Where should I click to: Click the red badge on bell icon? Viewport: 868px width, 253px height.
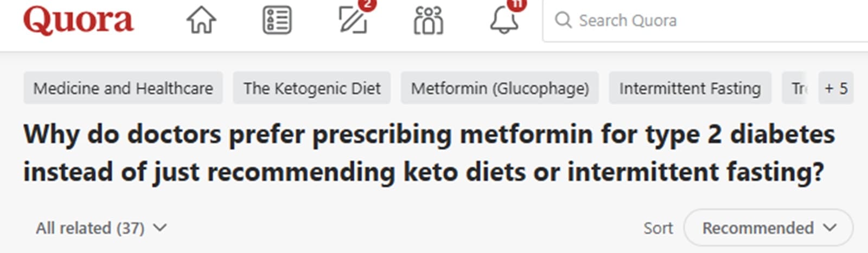517,4
